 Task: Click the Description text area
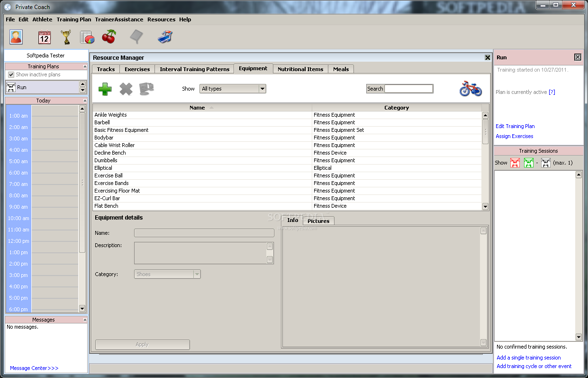pos(200,253)
